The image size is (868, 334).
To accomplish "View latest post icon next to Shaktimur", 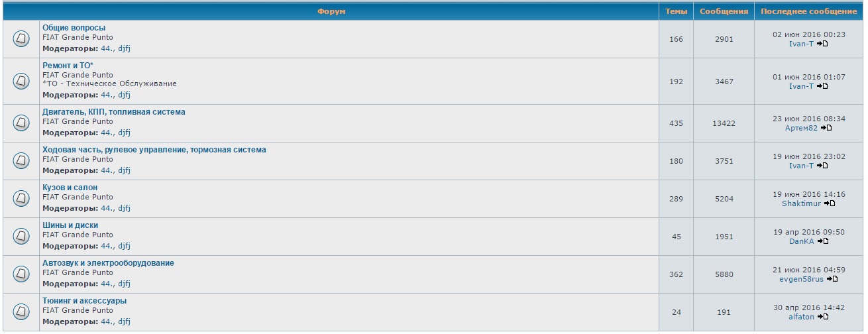I will 830,203.
